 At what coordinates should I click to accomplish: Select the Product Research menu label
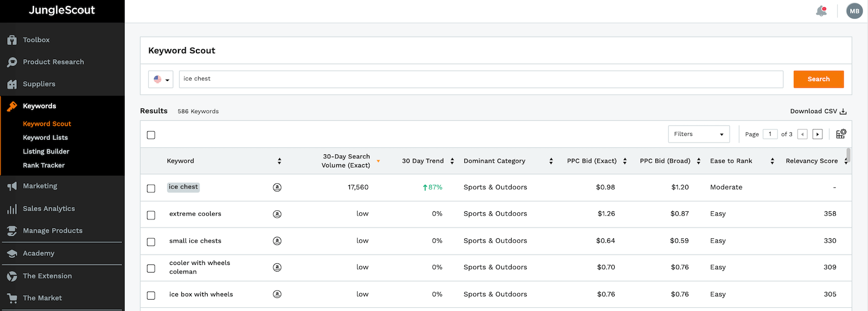tap(53, 62)
